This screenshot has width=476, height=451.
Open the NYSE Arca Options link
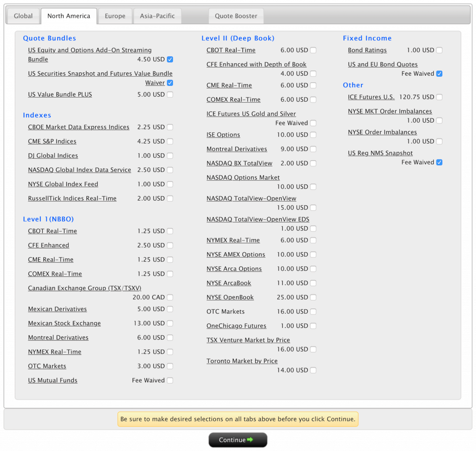pos(234,269)
